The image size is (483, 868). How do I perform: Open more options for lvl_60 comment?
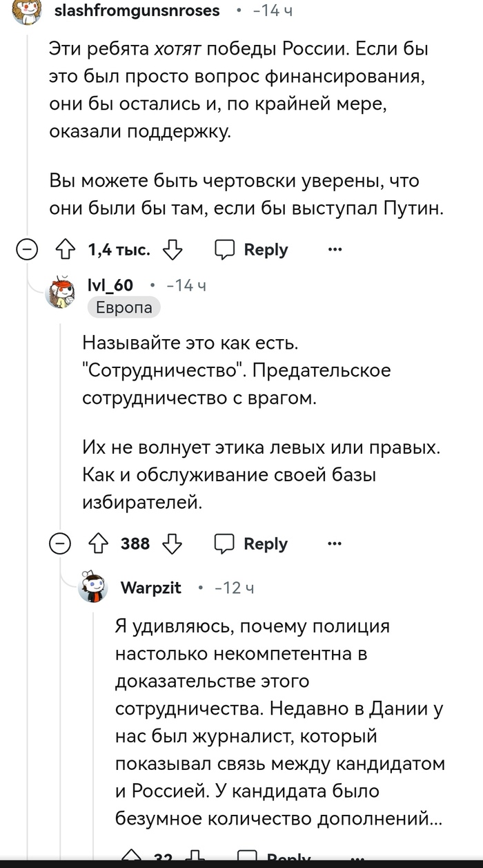pos(335,544)
